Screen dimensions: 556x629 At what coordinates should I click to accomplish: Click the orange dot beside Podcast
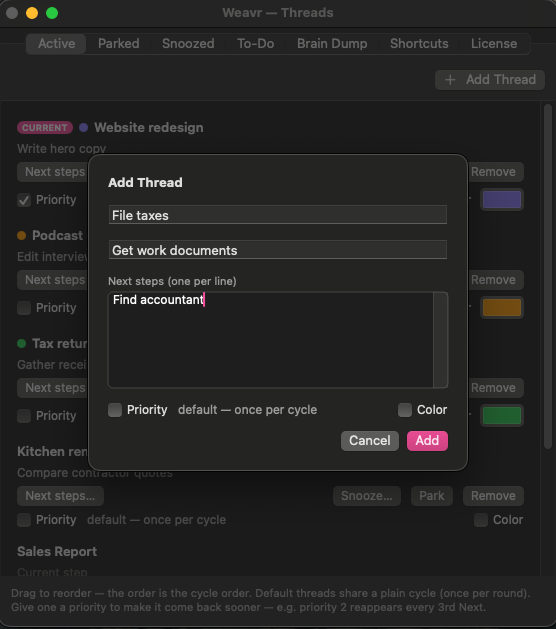coord(22,235)
